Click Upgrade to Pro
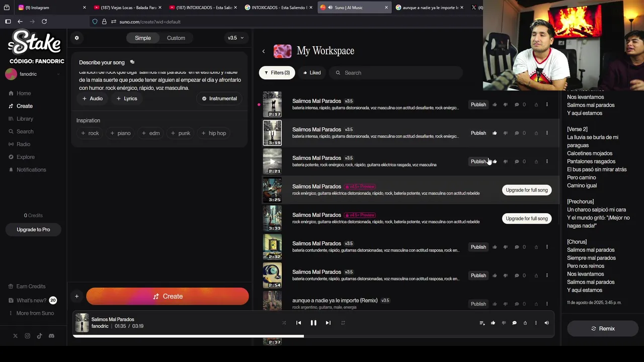The image size is (644, 362). (x=33, y=229)
